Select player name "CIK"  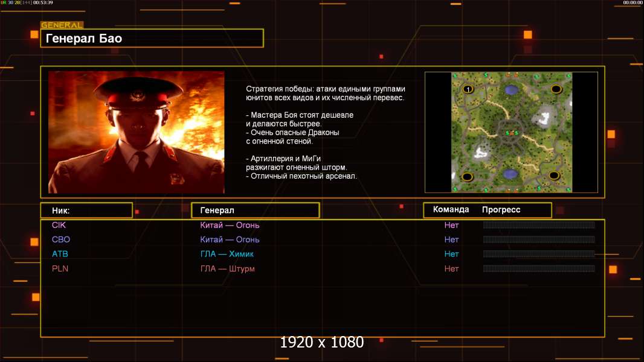coord(59,225)
